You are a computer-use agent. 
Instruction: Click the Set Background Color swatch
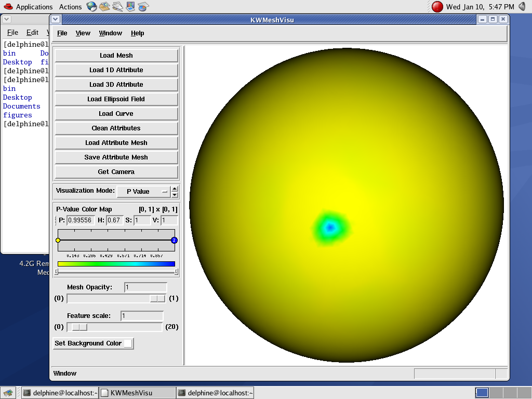127,343
